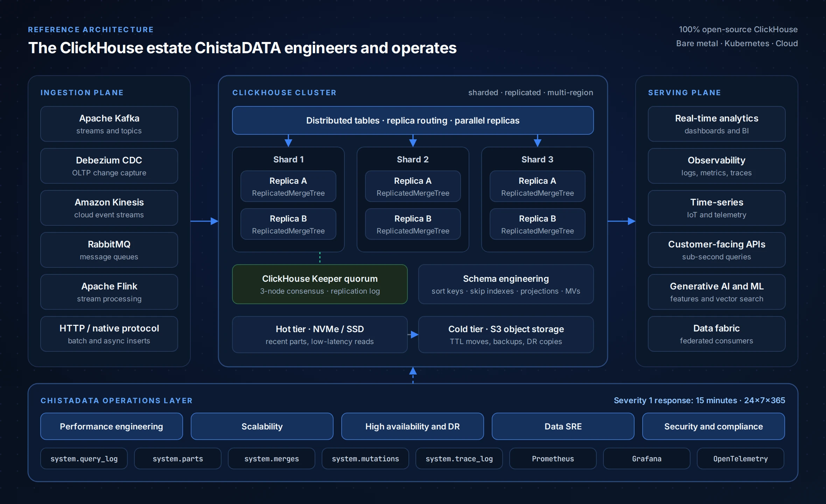Click the Time-series IoT card
Image resolution: width=826 pixels, height=504 pixels.
pyautogui.click(x=717, y=208)
